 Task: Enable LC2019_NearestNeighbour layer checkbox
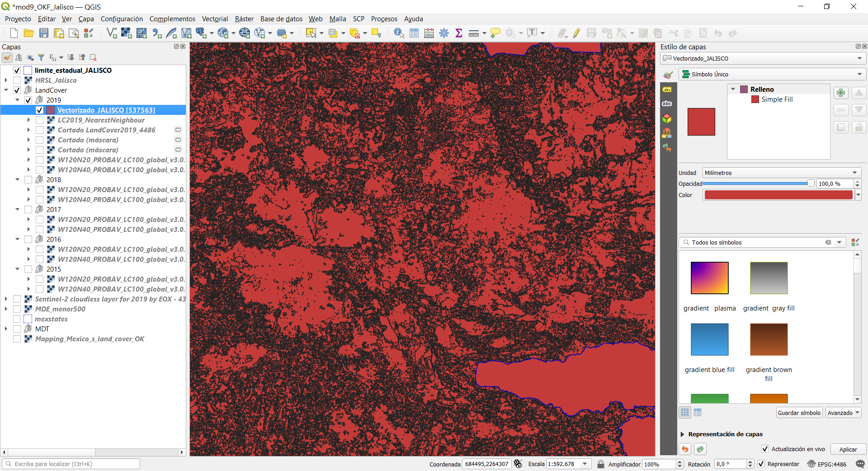39,120
